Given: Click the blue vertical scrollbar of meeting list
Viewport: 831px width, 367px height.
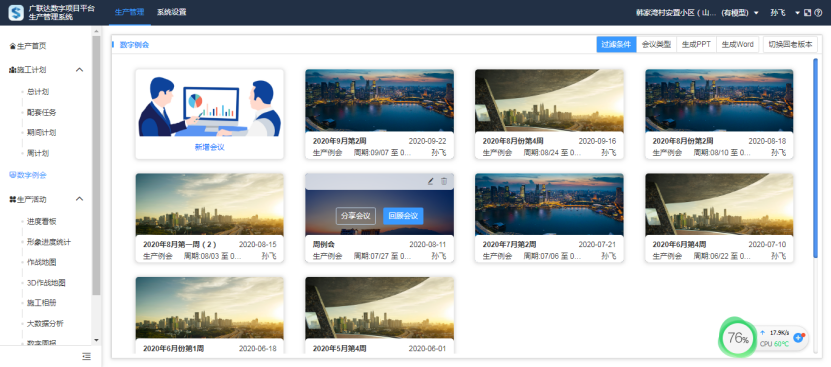Looking at the screenshot, I should (x=815, y=158).
